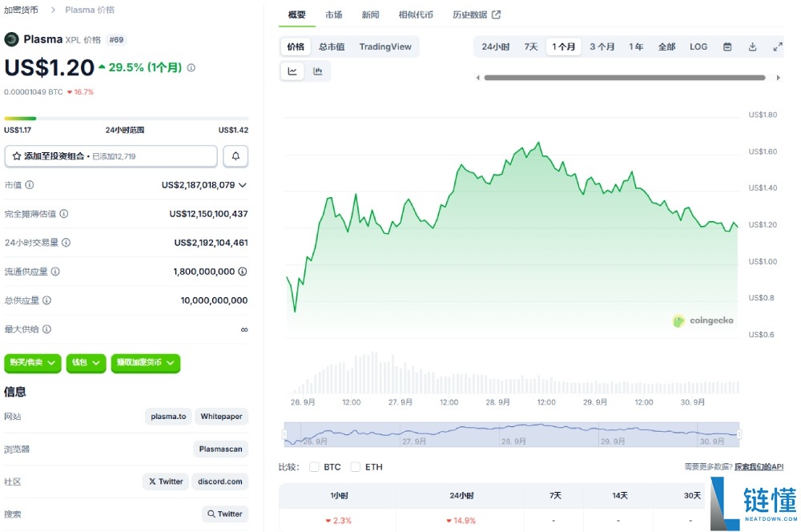Open historical data external link icon
The width and height of the screenshot is (801, 532).
coord(496,14)
